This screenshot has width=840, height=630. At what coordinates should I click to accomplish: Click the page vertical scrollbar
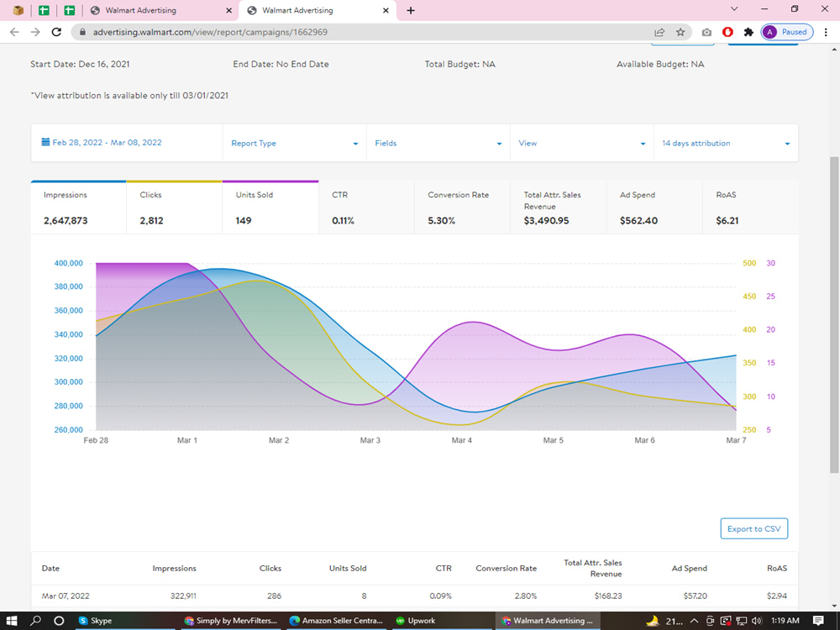834,314
